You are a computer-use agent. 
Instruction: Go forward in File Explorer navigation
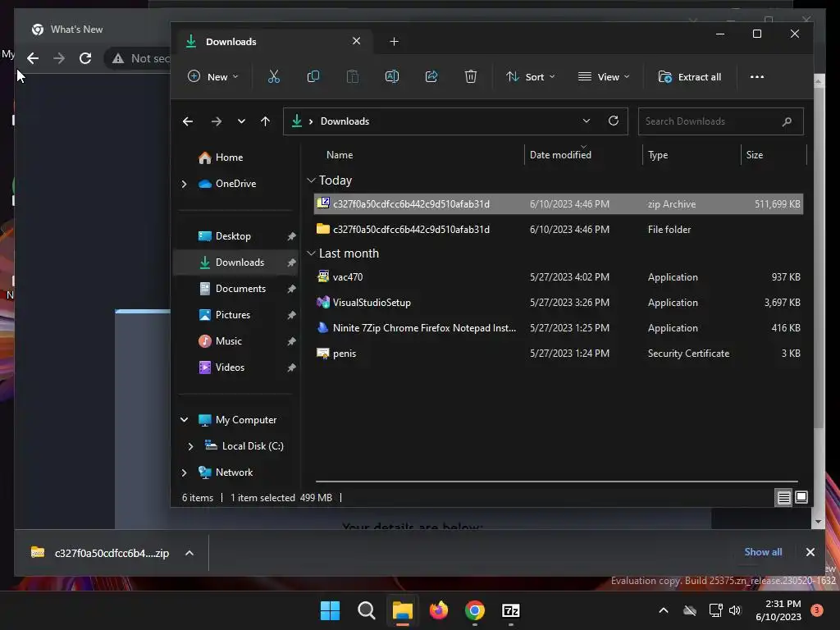click(x=217, y=121)
